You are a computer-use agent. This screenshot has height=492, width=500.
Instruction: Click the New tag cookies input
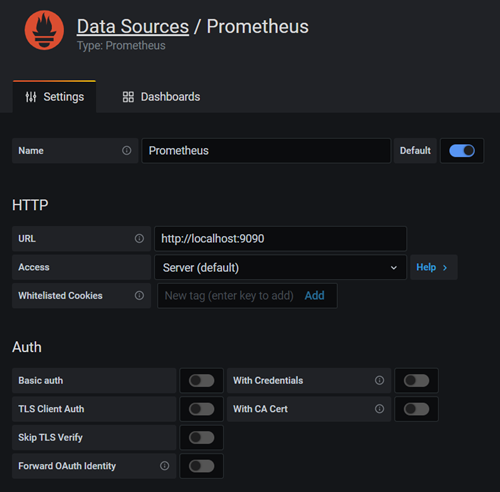click(229, 296)
